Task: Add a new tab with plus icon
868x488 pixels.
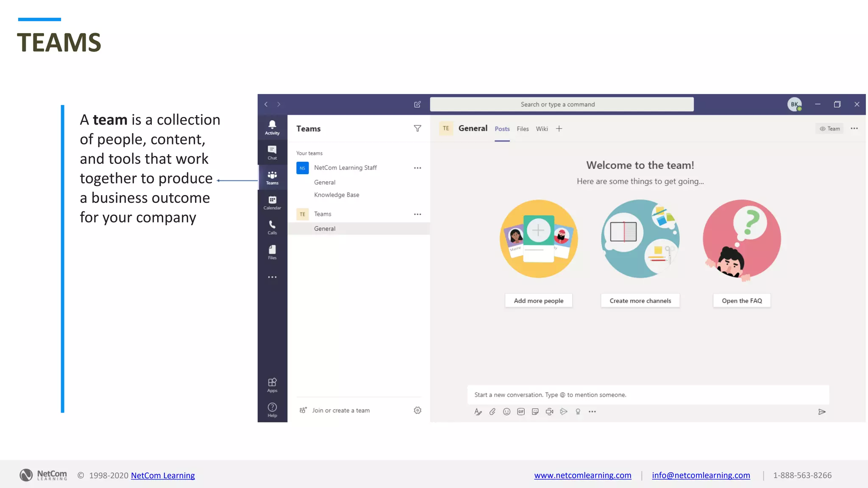Action: click(x=559, y=129)
